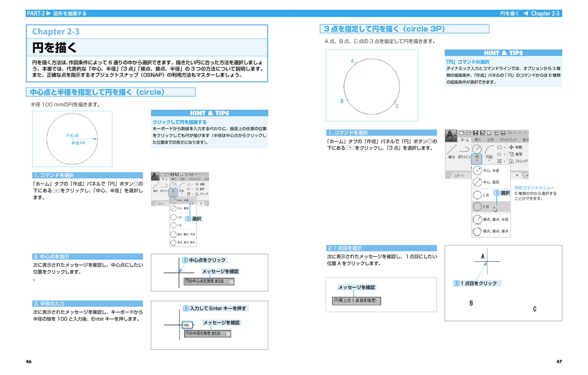Open the 注釈 ribbon tab on page 47
This screenshot has width=588, height=375.
pyautogui.click(x=491, y=140)
